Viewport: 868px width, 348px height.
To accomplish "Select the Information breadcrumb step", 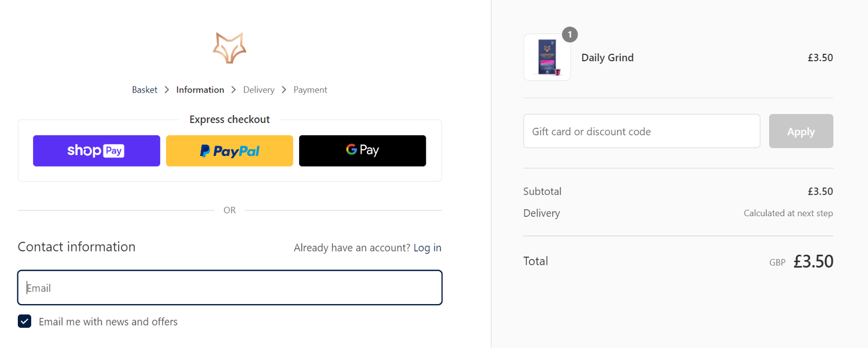I will pos(200,90).
